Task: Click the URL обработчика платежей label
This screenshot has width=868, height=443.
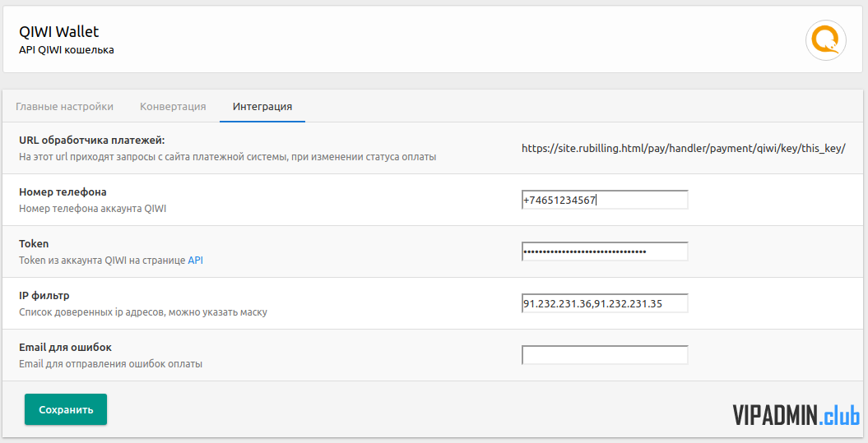Action: 92,140
